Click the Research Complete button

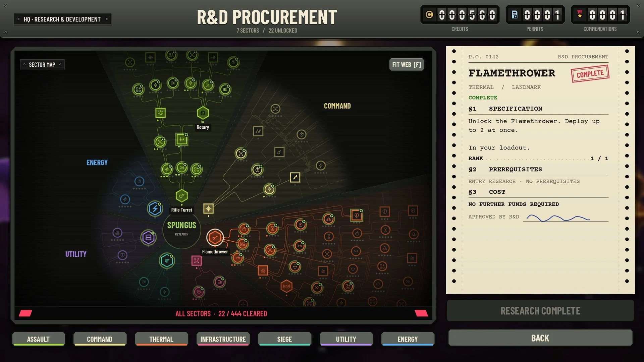coord(540,311)
